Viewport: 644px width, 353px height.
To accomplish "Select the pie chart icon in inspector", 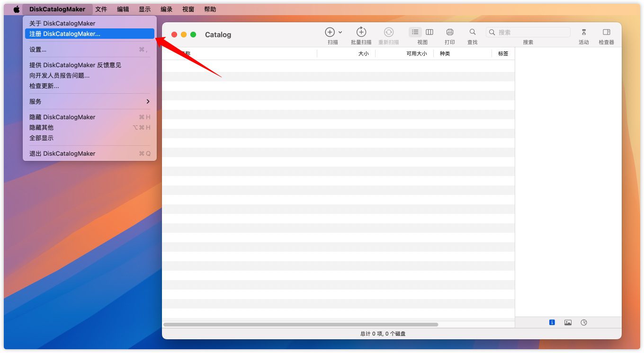I will click(x=583, y=323).
